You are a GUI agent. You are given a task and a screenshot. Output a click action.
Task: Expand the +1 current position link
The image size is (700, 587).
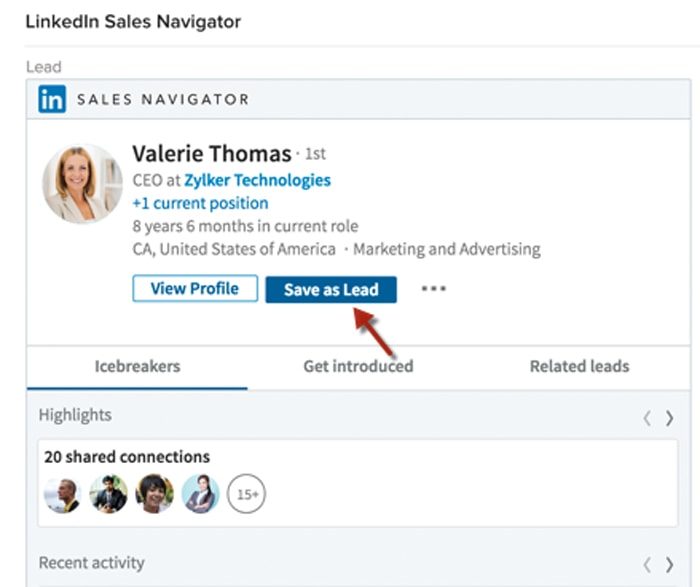coord(200,204)
